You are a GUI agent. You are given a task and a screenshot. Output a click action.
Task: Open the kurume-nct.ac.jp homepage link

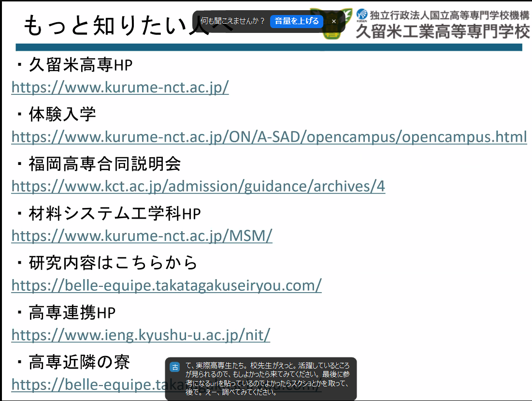pyautogui.click(x=120, y=87)
